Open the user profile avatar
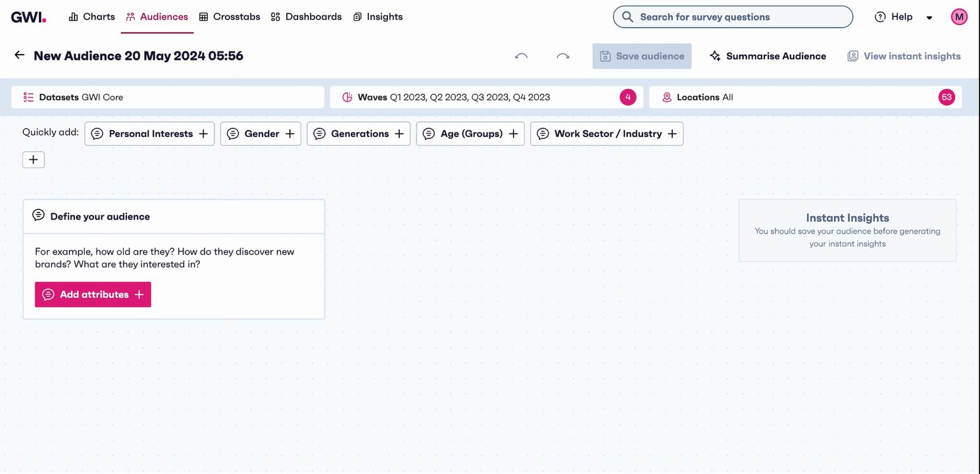980x474 pixels. (959, 17)
